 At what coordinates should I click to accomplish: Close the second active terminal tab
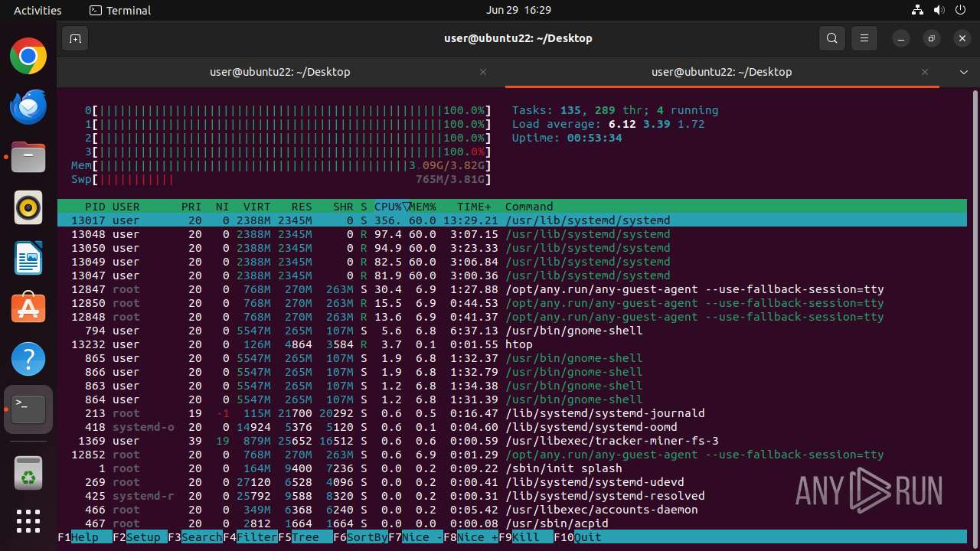pos(925,72)
